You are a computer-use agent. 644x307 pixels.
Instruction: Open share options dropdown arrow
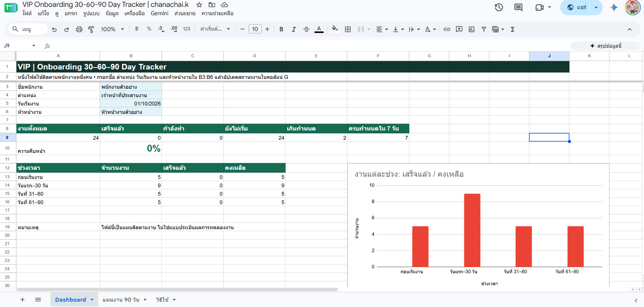click(596, 8)
